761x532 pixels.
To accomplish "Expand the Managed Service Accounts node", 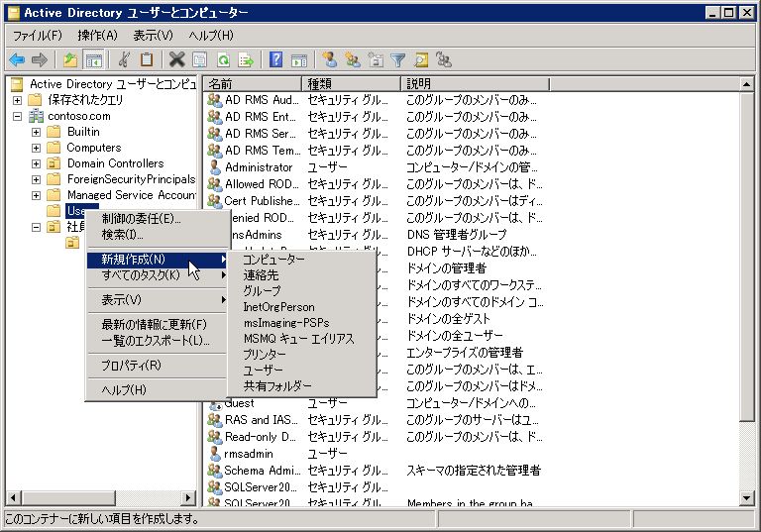I will 36,195.
